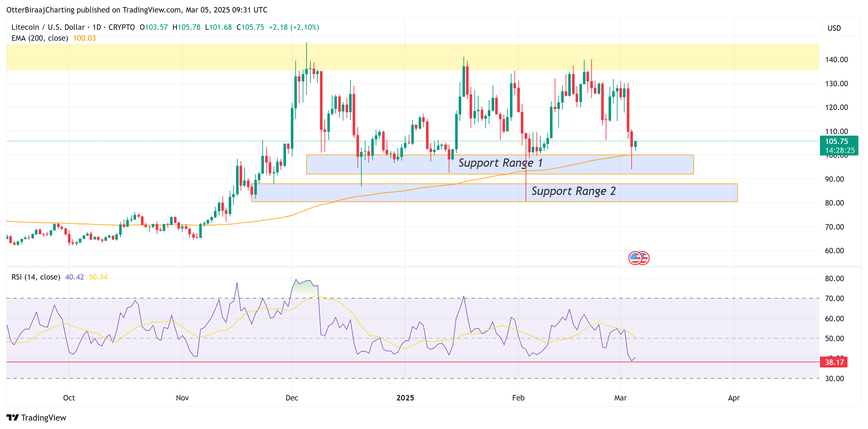Click the yellow RSI average value 50.34
The width and height of the screenshot is (868, 429).
tap(98, 277)
